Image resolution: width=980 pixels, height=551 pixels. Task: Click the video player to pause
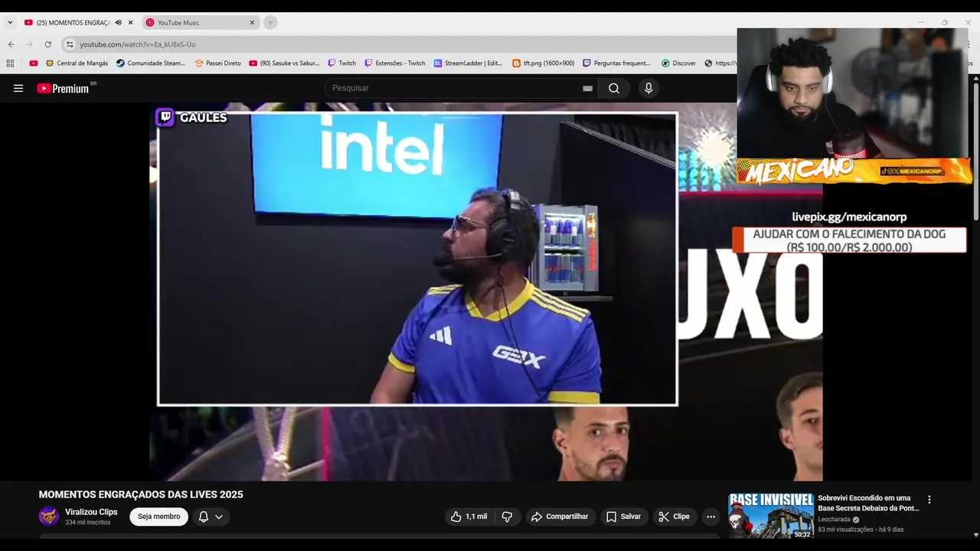tap(485, 292)
